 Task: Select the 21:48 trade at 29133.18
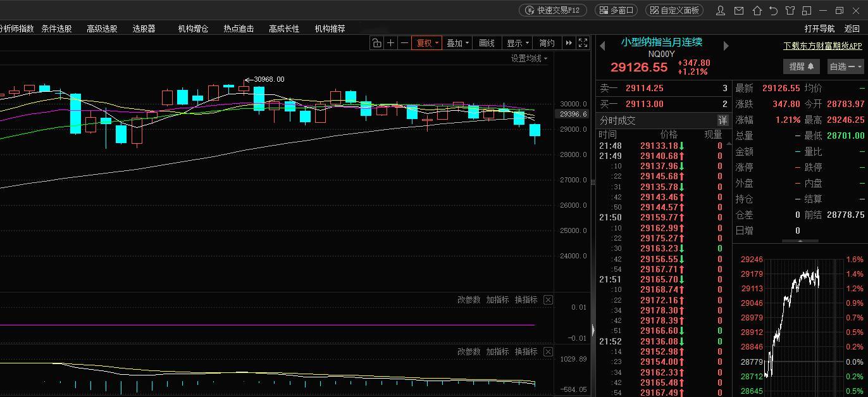pos(664,146)
